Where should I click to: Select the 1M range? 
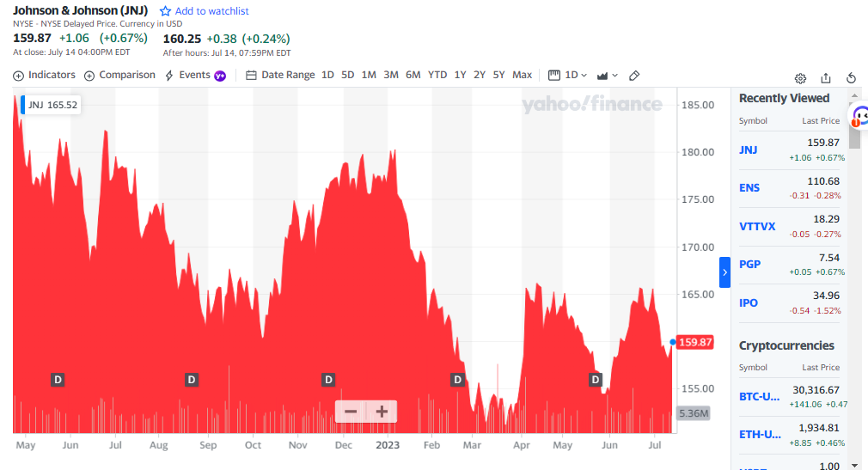click(x=369, y=75)
